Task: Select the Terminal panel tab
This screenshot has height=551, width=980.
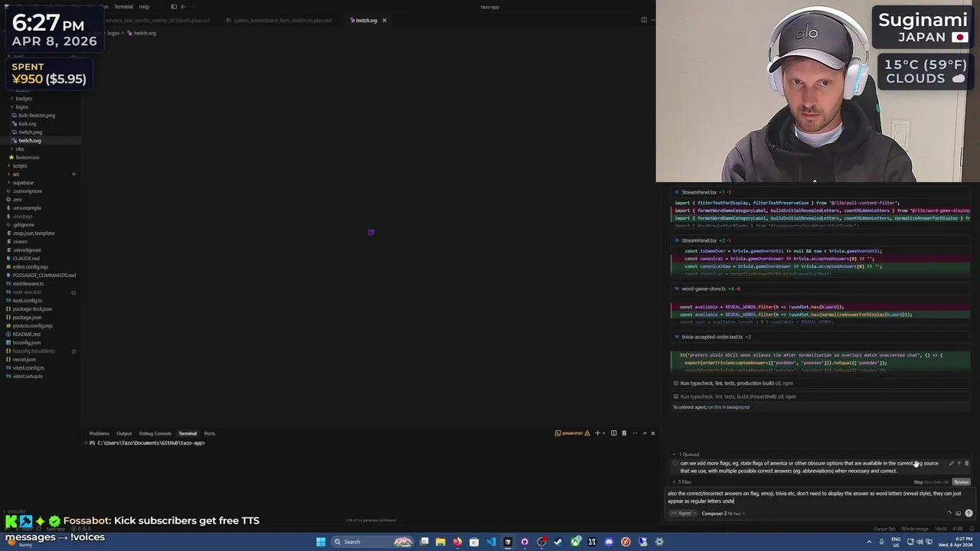Action: click(188, 434)
